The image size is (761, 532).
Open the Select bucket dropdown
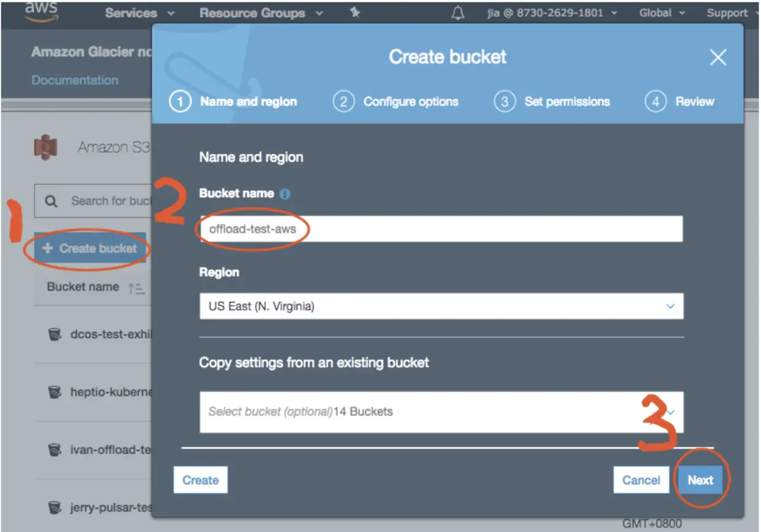[441, 412]
